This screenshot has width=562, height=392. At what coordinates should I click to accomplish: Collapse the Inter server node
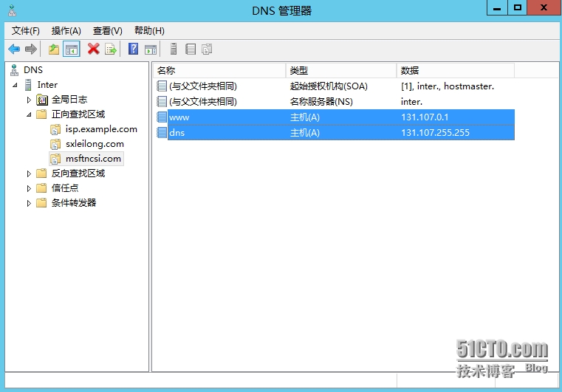15,86
